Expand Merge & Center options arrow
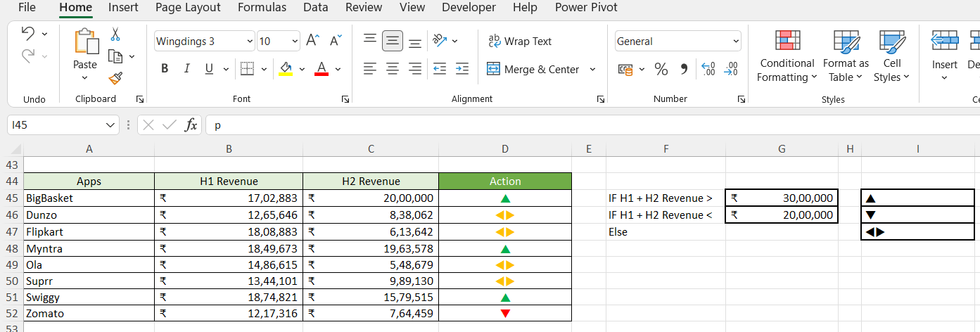The image size is (980, 332). coord(592,69)
